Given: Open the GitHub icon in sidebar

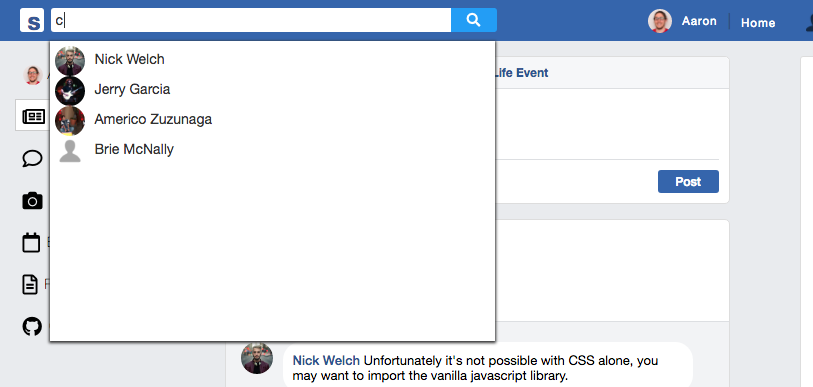Looking at the screenshot, I should (32, 327).
